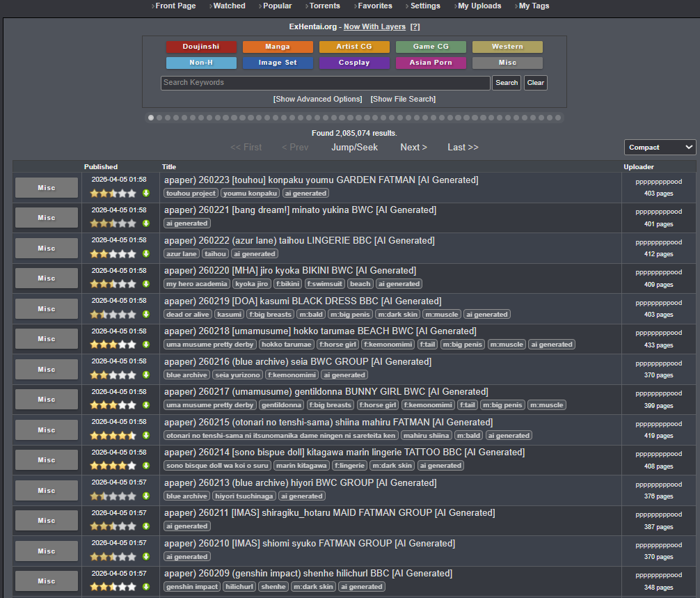The height and width of the screenshot is (598, 700).
Task: Click the Misc category button in row 260223
Action: (47, 187)
